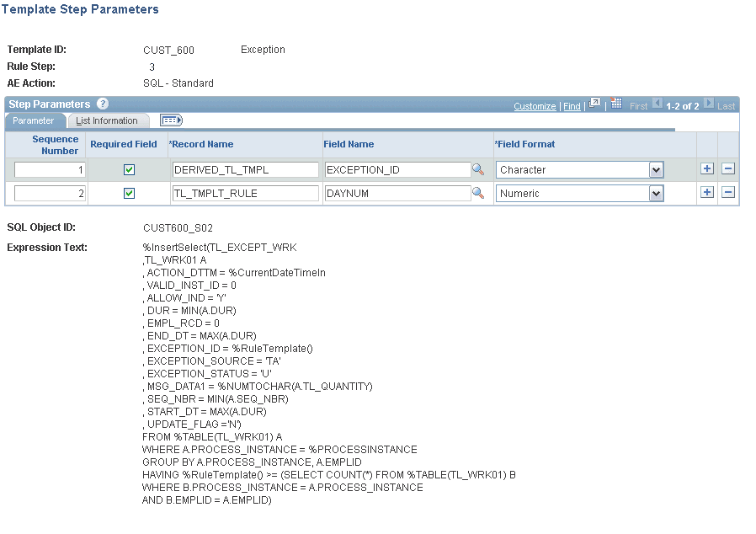Screen dimensions: 756x534
Task: Click the AND B.EMPLID = A.EMPLID) line
Action: (x=207, y=500)
